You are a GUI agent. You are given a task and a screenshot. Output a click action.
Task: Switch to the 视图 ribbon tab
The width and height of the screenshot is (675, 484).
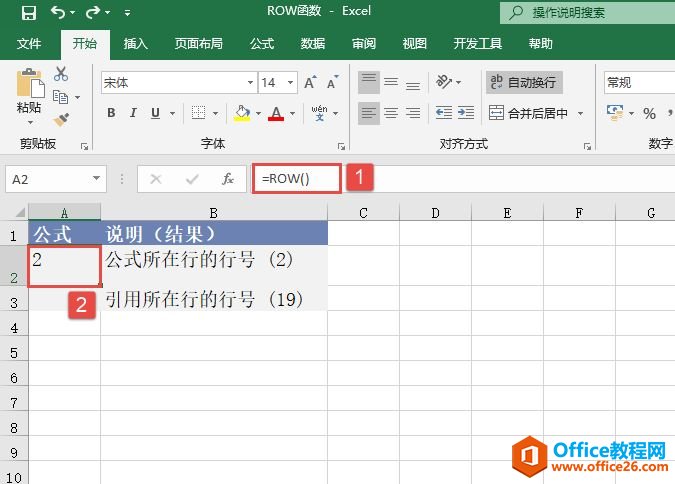point(415,43)
